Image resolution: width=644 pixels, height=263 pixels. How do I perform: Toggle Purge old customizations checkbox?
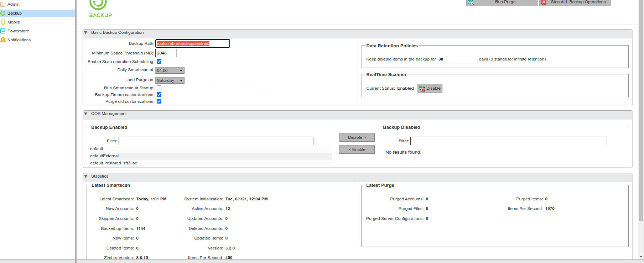159,101
